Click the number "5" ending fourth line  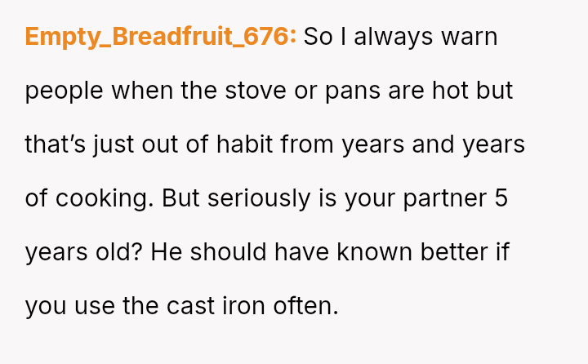pos(501,198)
